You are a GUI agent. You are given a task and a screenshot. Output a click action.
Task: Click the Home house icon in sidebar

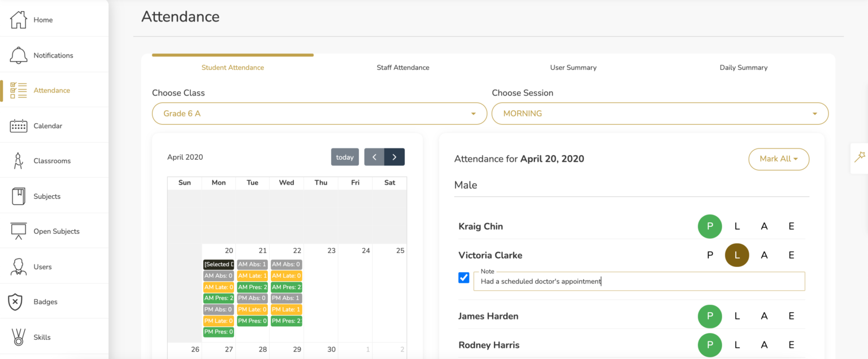pyautogui.click(x=19, y=20)
